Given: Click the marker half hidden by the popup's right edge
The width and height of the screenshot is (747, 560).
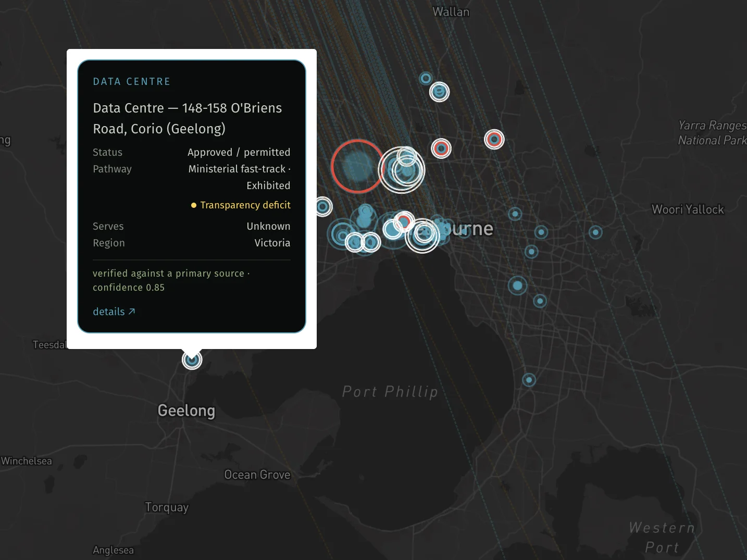Looking at the screenshot, I should [323, 207].
